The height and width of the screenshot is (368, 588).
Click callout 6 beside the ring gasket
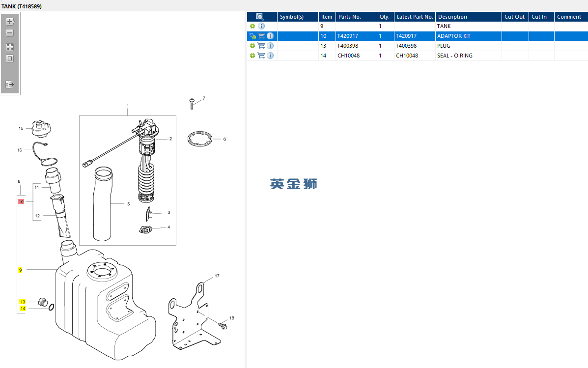[224, 139]
